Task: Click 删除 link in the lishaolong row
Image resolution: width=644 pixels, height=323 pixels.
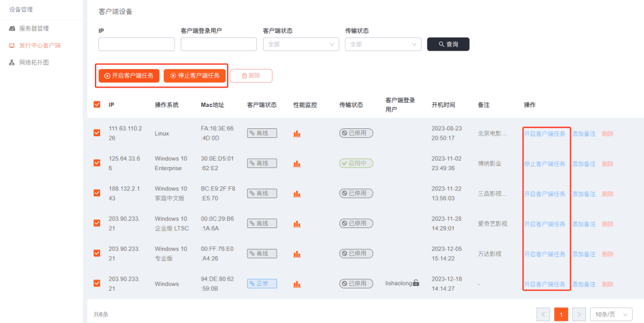Action: (x=608, y=284)
